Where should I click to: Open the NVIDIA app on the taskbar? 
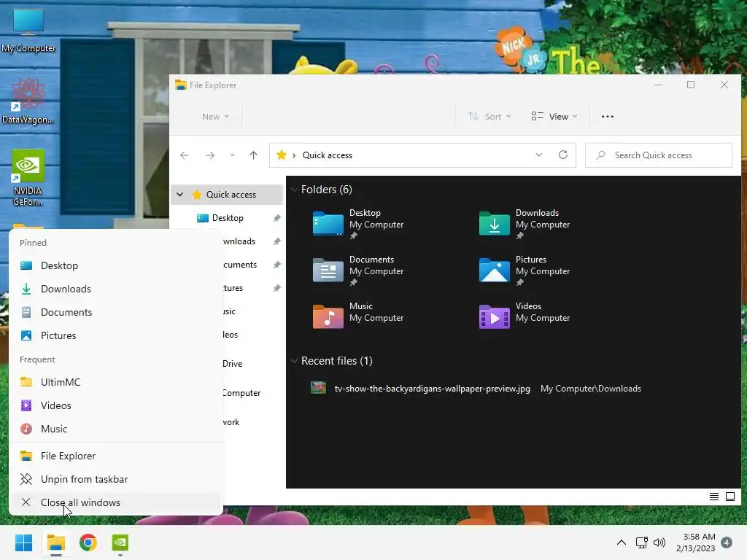(x=120, y=542)
